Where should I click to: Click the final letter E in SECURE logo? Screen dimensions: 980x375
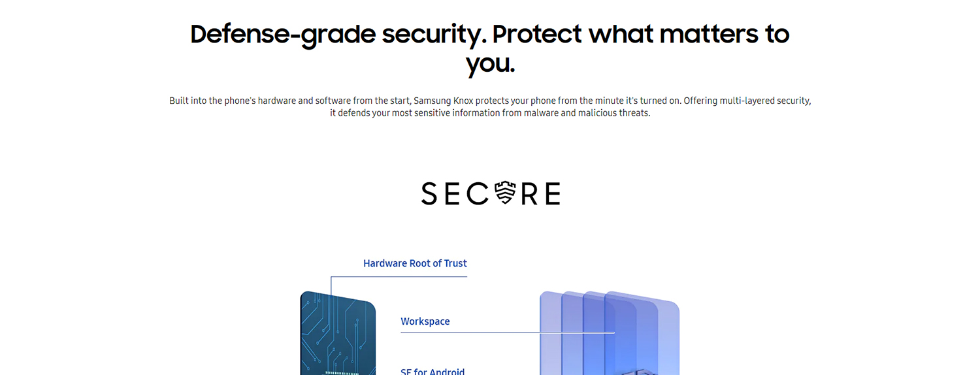[x=552, y=194]
